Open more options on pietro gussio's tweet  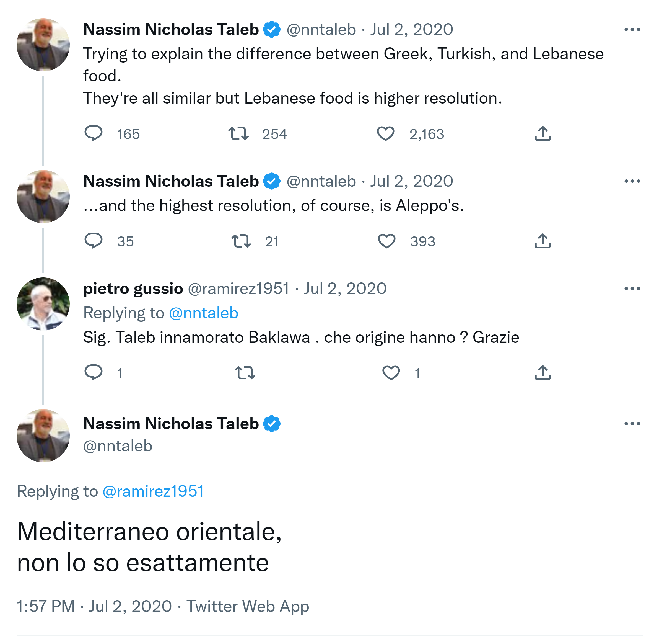(632, 288)
